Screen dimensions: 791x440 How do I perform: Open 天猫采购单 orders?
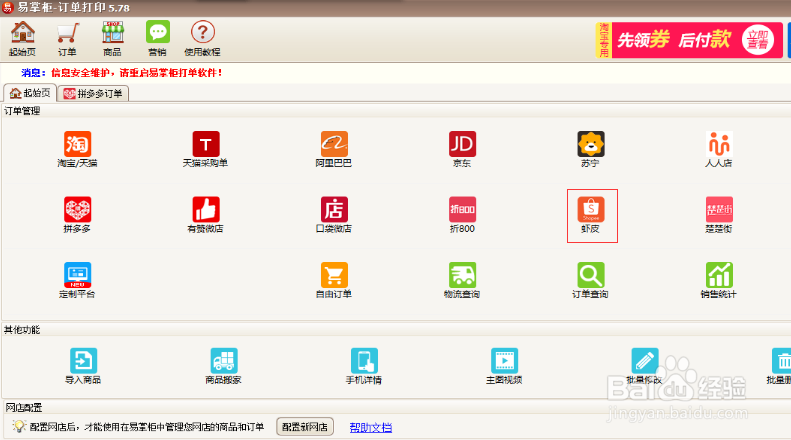[x=205, y=149]
